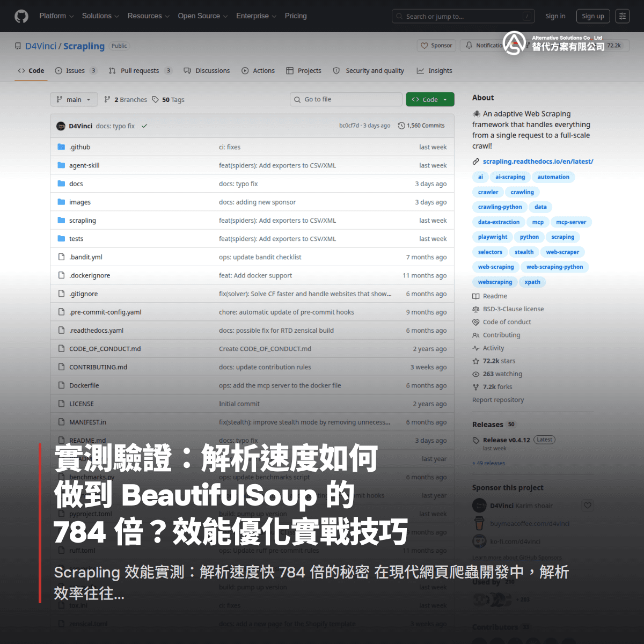Click the Go to file search box

[x=346, y=99]
